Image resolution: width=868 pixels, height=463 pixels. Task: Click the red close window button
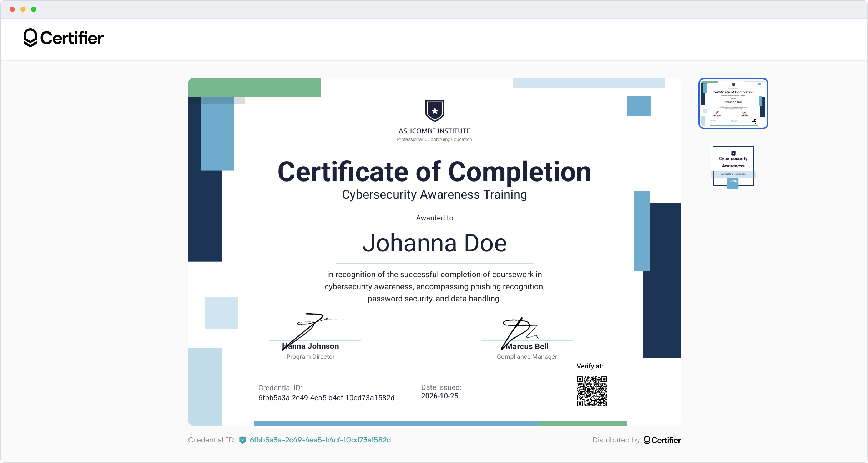pos(12,9)
